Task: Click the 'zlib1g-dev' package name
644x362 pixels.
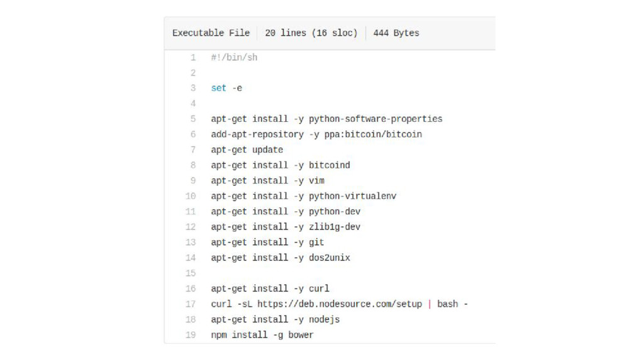Action: click(335, 227)
